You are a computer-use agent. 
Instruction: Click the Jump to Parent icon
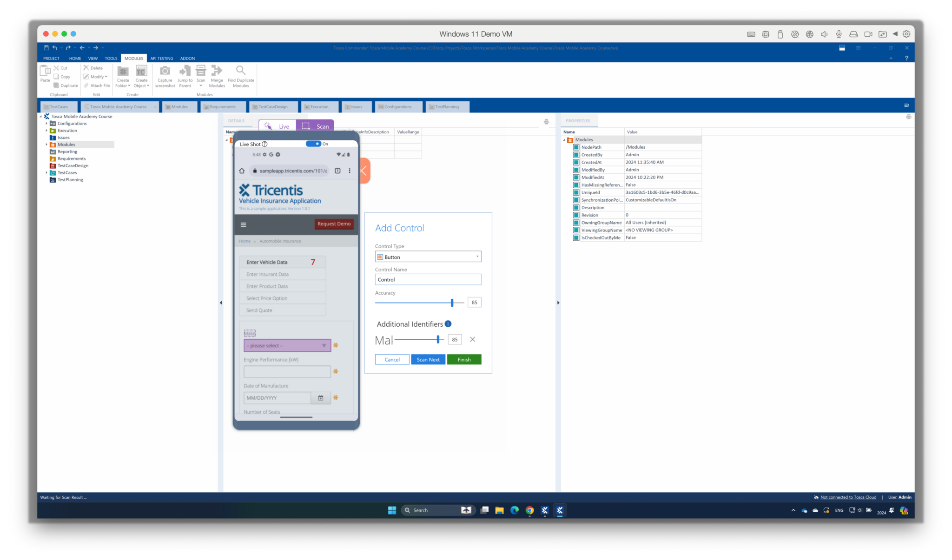point(185,71)
